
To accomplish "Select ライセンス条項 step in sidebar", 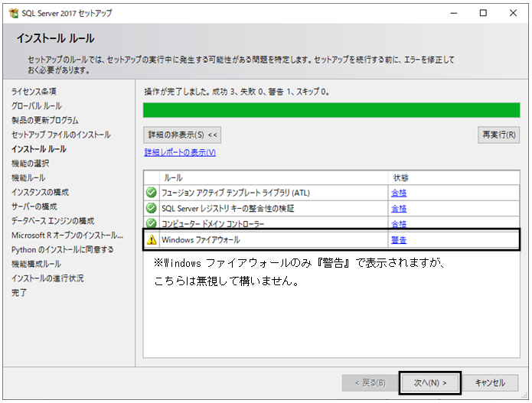I will [x=34, y=92].
